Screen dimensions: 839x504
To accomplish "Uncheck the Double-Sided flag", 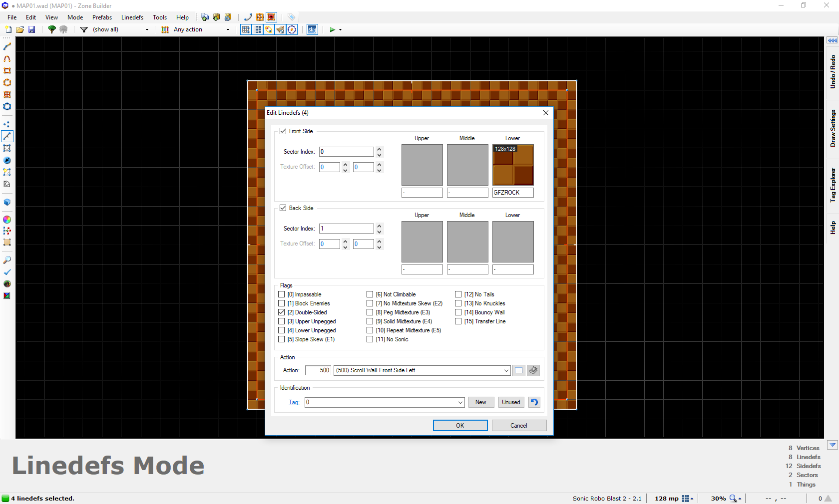I will click(x=282, y=312).
